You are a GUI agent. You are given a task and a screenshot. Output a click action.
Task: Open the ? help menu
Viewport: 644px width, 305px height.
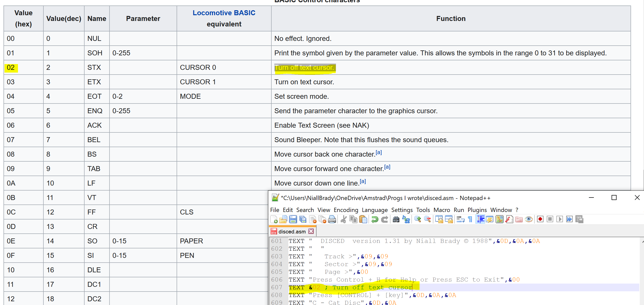point(517,210)
